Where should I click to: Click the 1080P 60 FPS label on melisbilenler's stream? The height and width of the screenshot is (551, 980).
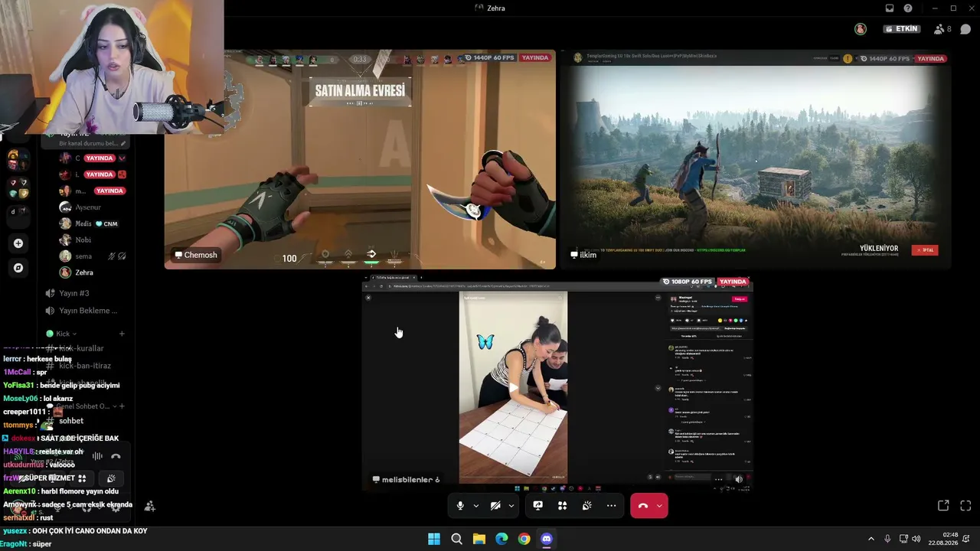coord(688,282)
